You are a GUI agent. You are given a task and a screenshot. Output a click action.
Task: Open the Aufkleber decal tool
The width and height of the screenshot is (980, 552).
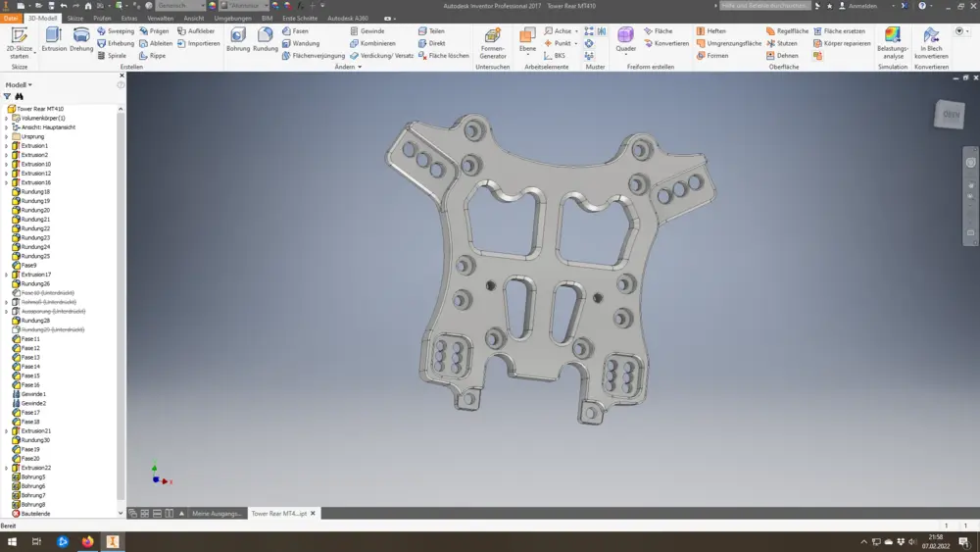tap(196, 30)
